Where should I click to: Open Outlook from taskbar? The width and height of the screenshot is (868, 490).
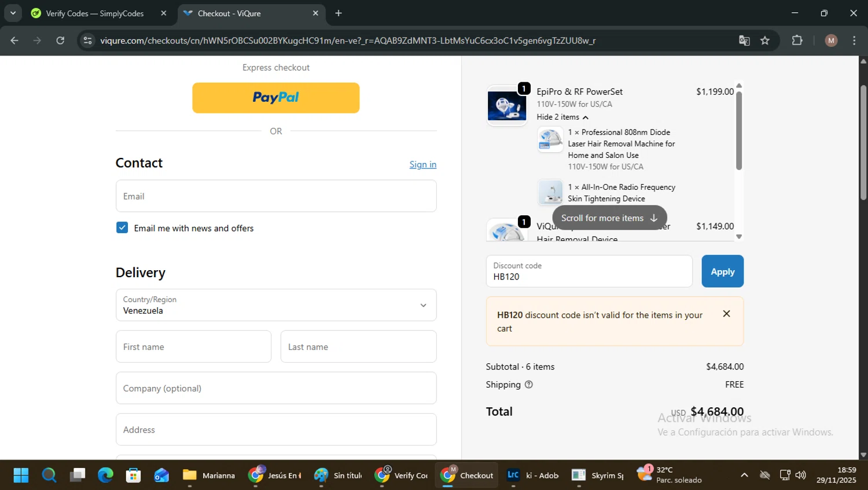[x=161, y=475]
